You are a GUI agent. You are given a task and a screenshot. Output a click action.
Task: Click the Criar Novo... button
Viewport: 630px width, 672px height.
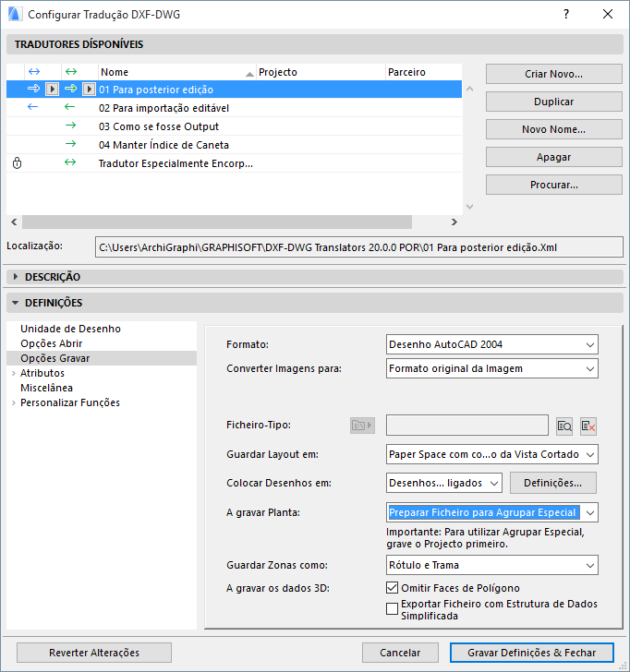pyautogui.click(x=553, y=74)
